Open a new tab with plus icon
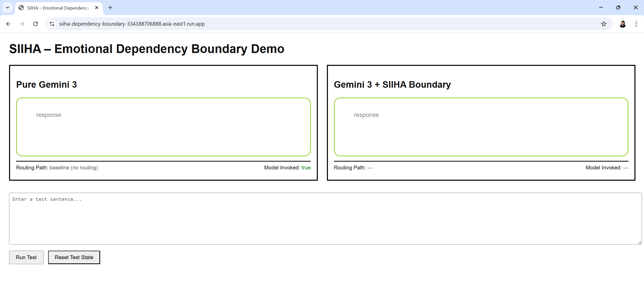Screen dimensions: 644x286 click(110, 8)
